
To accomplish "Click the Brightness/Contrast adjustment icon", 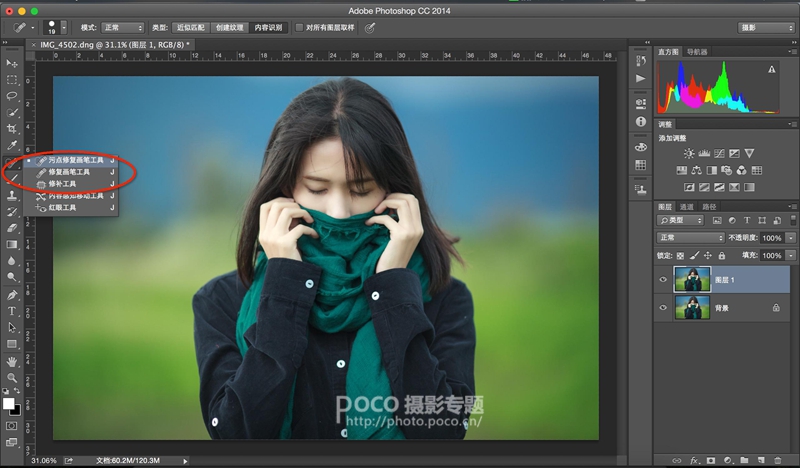I will [x=688, y=153].
